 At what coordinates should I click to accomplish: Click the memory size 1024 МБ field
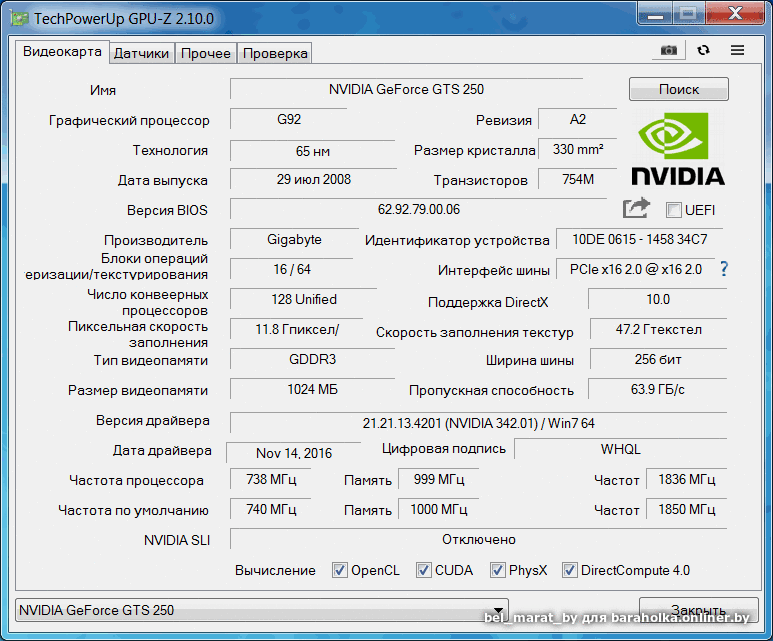pyautogui.click(x=312, y=390)
